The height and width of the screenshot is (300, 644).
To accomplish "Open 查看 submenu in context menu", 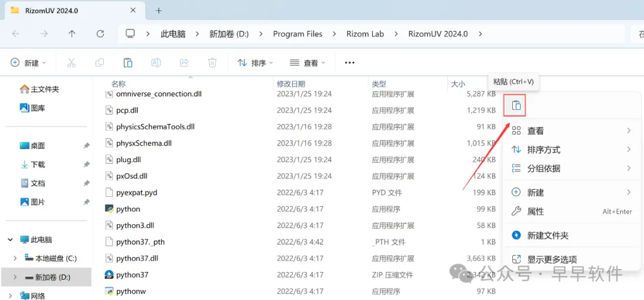I will coord(571,131).
